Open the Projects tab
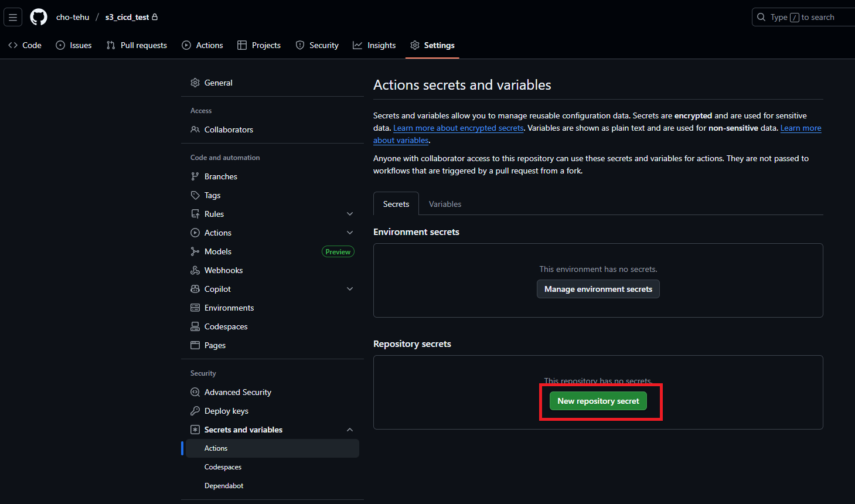Image resolution: width=855 pixels, height=504 pixels. click(x=259, y=45)
